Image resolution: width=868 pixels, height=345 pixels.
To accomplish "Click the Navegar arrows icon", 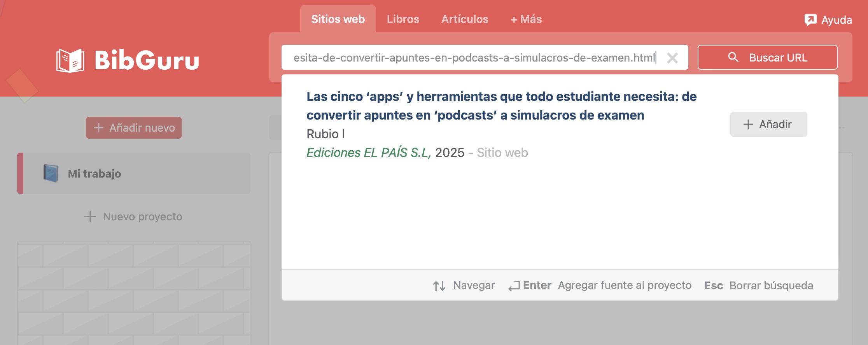I will coord(439,286).
